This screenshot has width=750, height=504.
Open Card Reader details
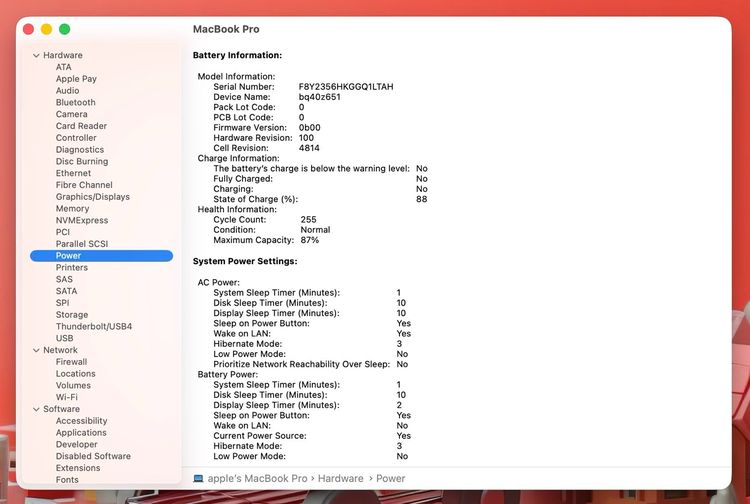point(81,126)
